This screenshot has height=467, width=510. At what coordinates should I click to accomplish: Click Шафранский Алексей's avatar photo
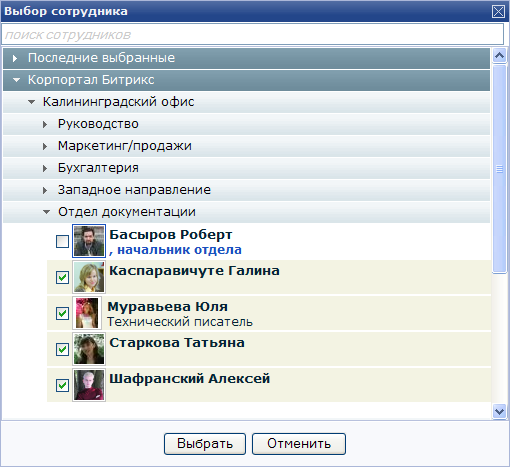pyautogui.click(x=89, y=385)
